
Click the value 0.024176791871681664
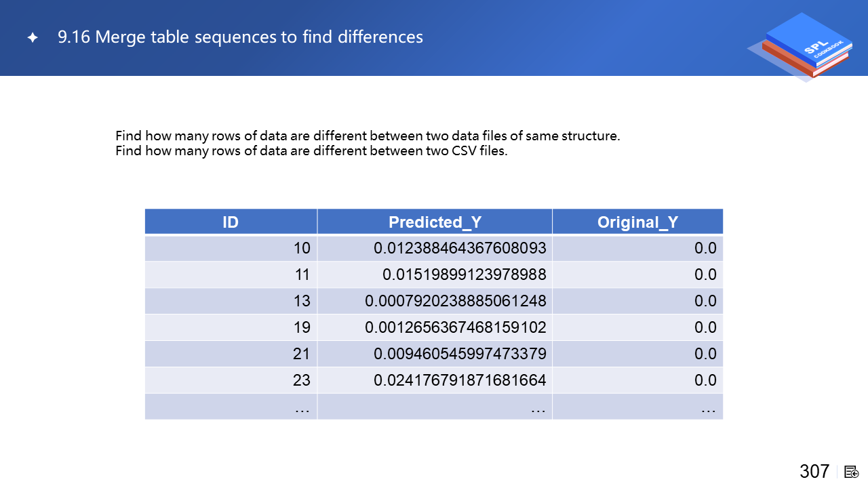[x=460, y=380]
